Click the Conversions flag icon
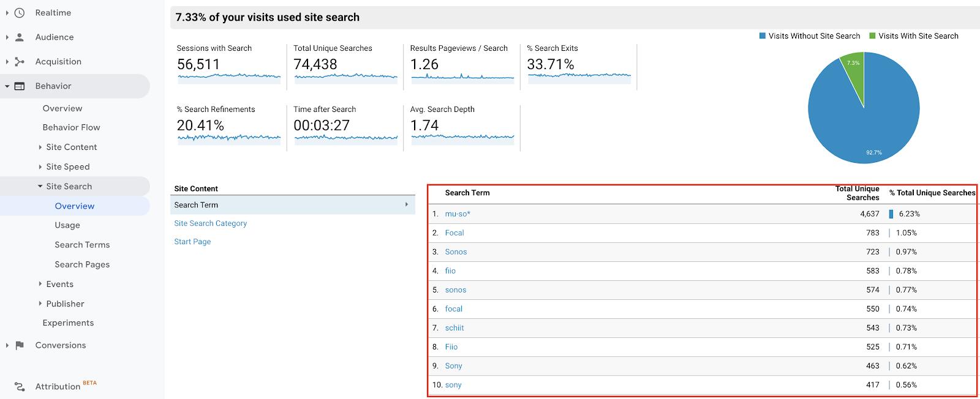This screenshot has height=399, width=980. tap(20, 346)
